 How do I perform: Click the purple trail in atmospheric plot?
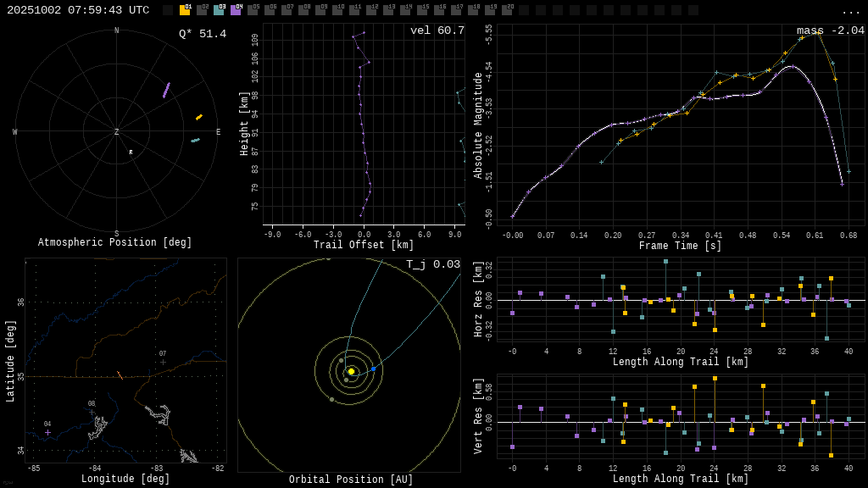pos(166,90)
